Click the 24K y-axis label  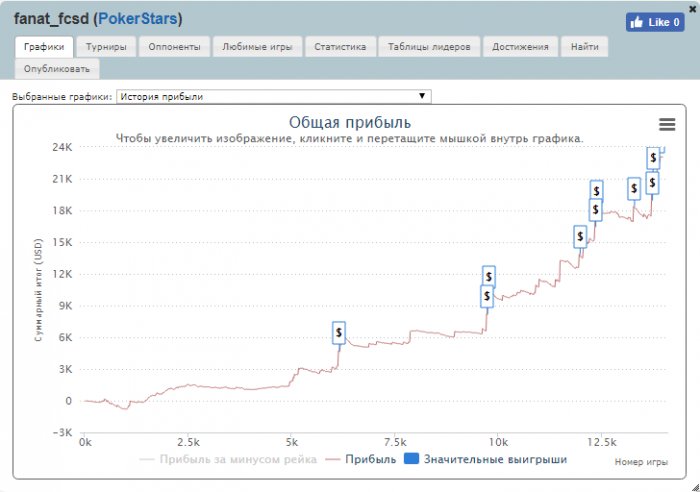[62, 147]
